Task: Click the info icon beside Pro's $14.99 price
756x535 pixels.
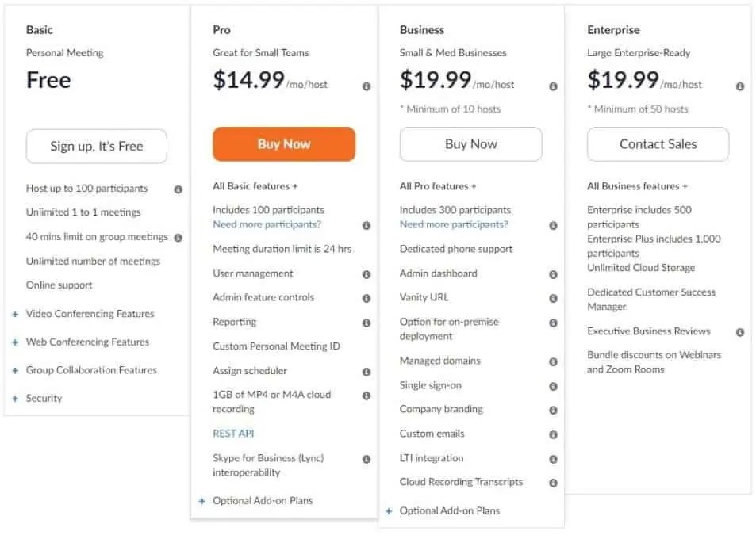Action: [x=366, y=86]
